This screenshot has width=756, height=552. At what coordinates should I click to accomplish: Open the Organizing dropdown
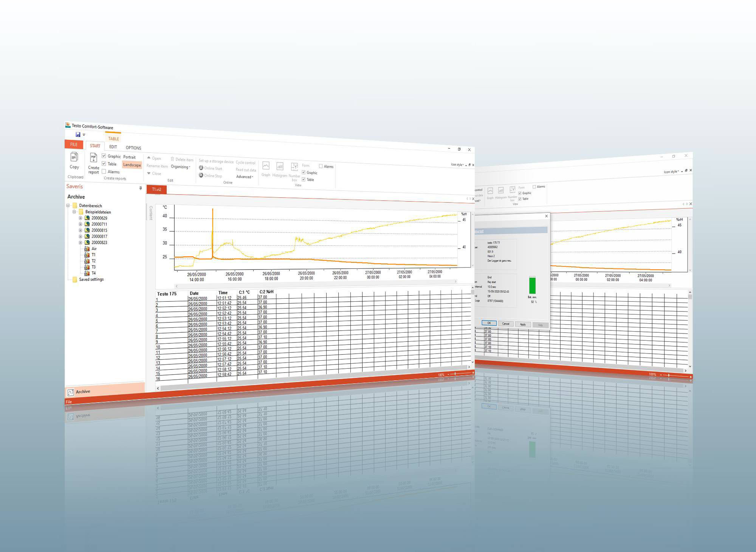coord(180,167)
